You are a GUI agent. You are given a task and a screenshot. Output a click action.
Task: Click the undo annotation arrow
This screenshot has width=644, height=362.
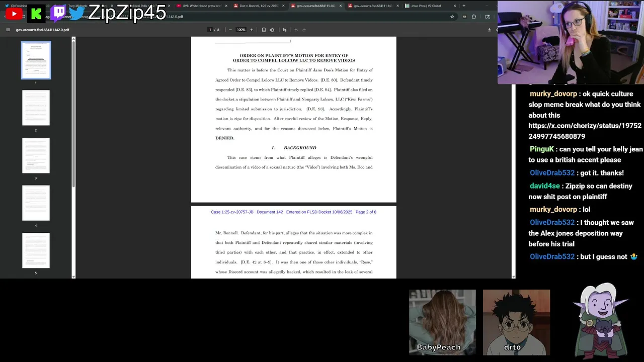point(296,30)
